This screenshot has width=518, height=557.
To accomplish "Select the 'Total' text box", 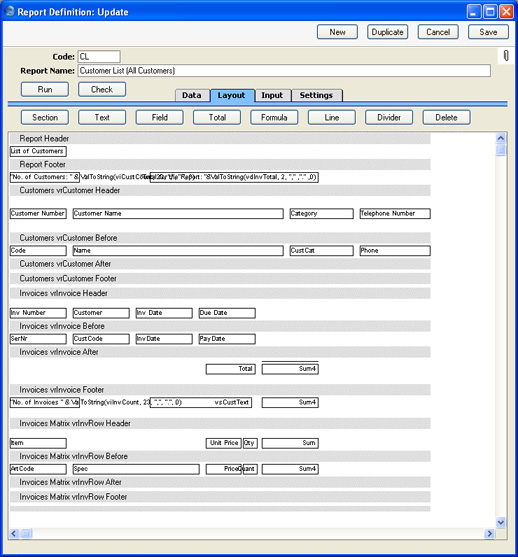I will (231, 369).
